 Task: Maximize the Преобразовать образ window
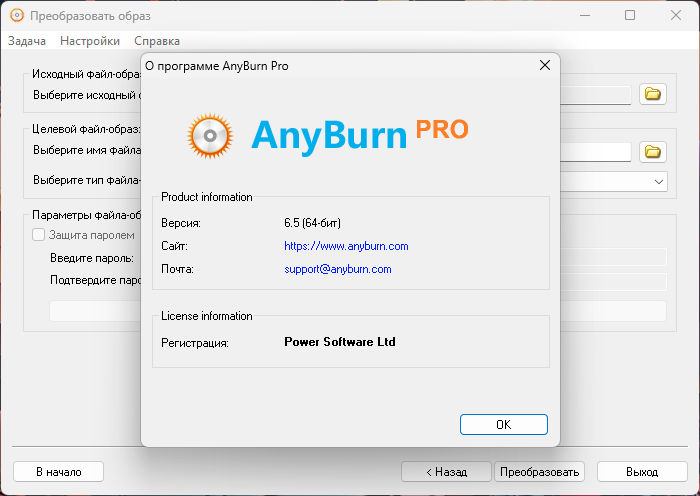(630, 15)
